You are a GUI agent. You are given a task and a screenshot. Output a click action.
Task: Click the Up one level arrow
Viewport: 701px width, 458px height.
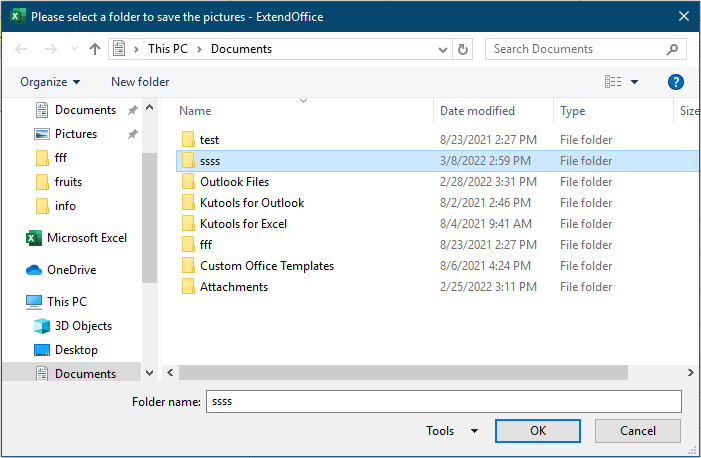click(x=95, y=49)
